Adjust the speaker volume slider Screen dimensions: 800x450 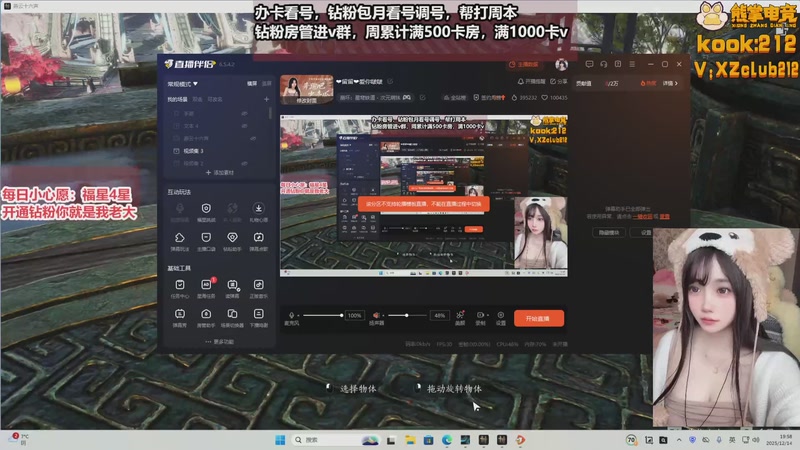pos(407,315)
